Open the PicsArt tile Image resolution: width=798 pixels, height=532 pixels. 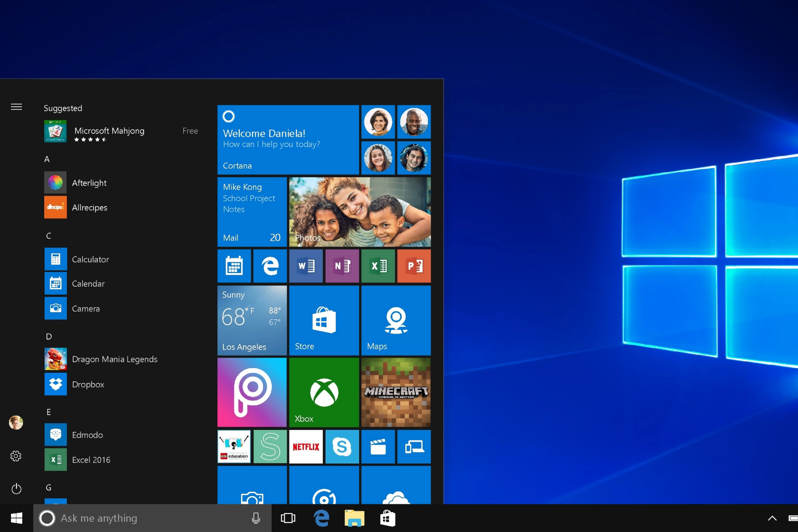(x=252, y=392)
